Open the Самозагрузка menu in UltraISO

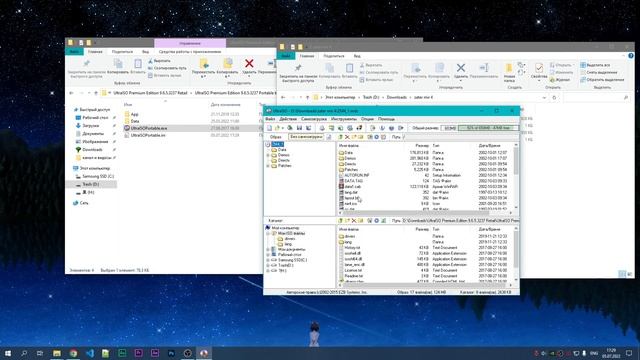pos(314,119)
